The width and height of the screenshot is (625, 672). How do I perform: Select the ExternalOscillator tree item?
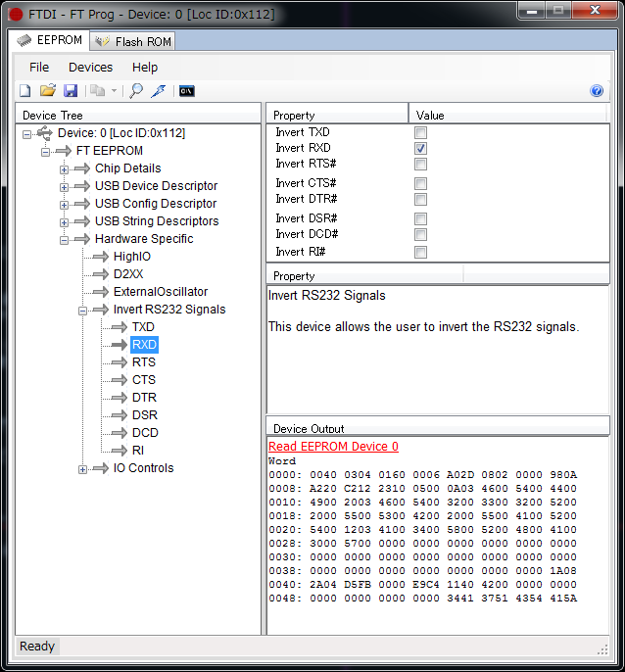[x=161, y=292]
